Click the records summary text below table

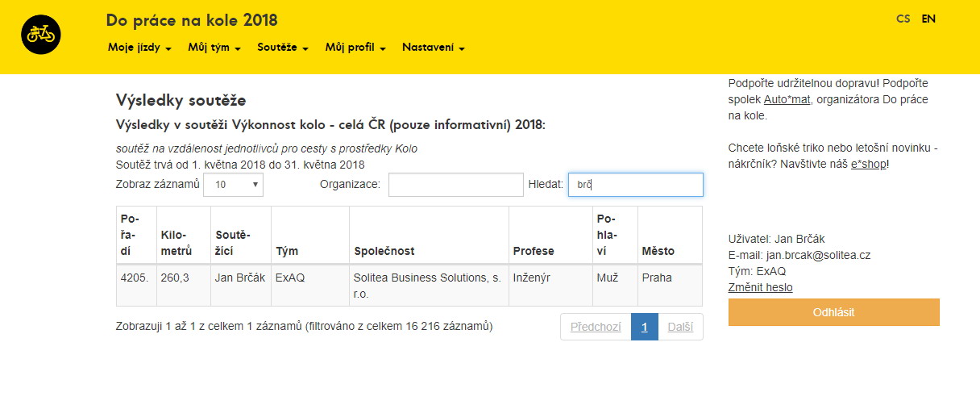click(305, 327)
